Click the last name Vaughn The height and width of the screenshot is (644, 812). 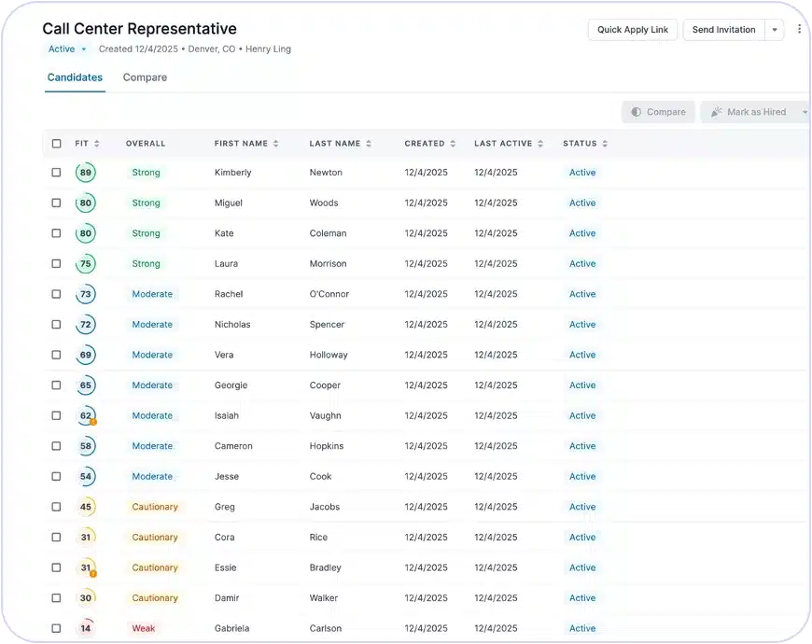click(325, 415)
